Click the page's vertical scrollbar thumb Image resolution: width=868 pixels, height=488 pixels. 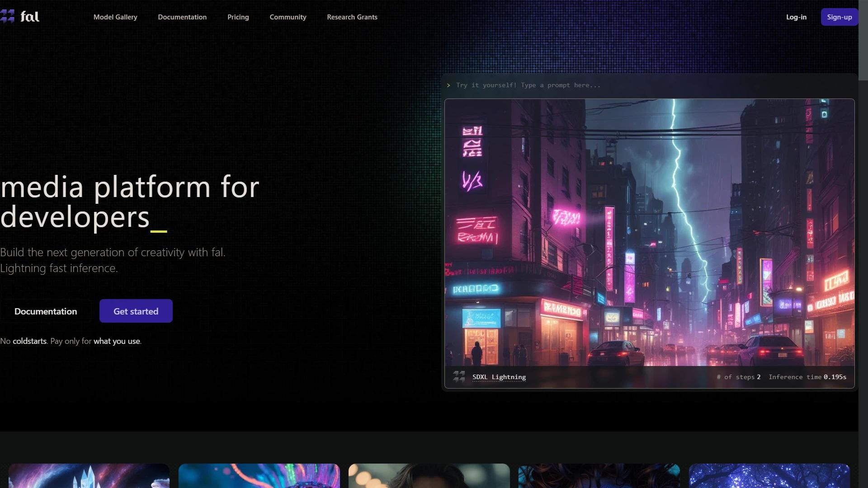coord(863,41)
